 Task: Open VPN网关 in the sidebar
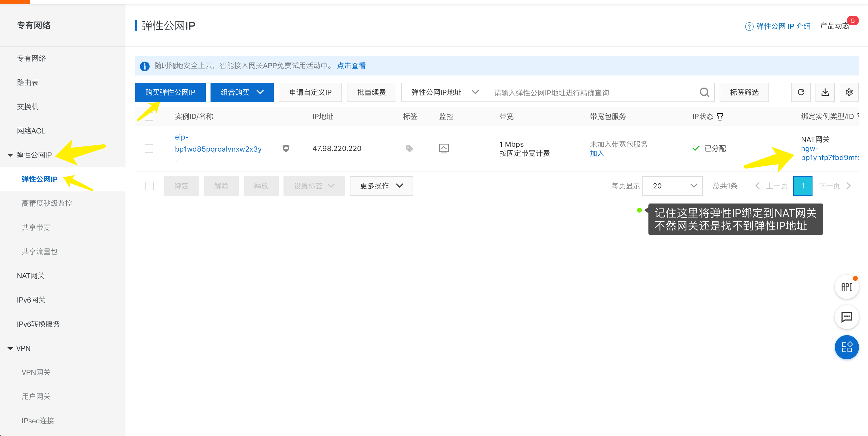tap(36, 372)
